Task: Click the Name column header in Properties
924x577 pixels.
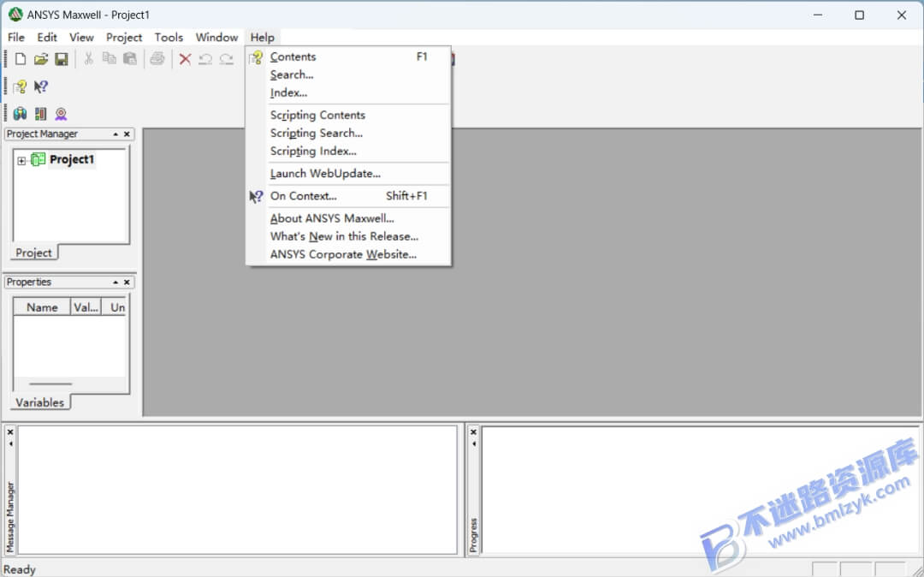Action: coord(42,307)
